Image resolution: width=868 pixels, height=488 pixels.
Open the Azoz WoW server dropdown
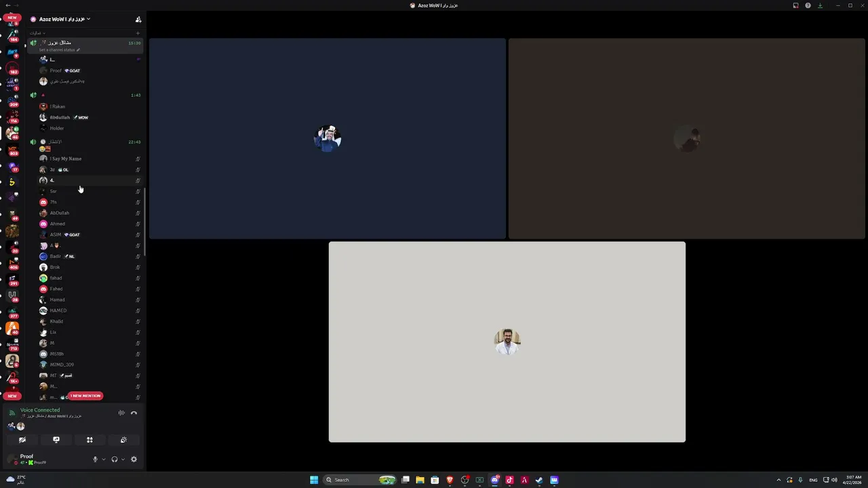(64, 19)
